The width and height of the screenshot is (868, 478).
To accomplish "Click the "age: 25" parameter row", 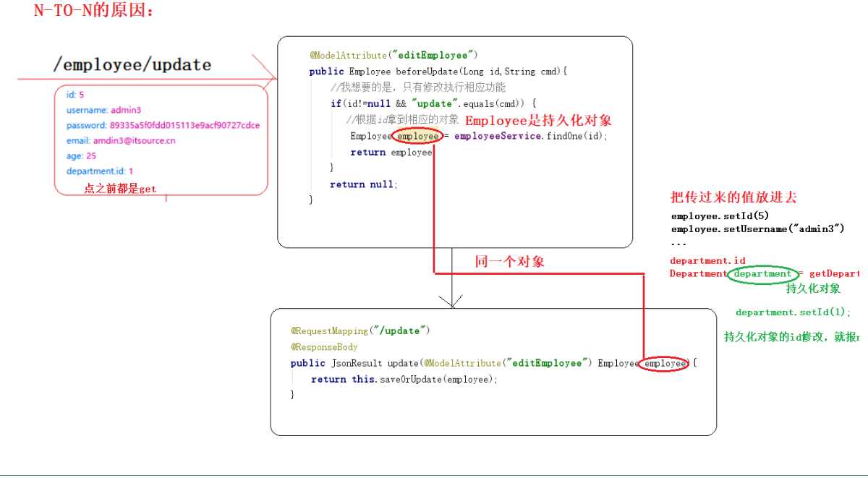I will pos(81,156).
